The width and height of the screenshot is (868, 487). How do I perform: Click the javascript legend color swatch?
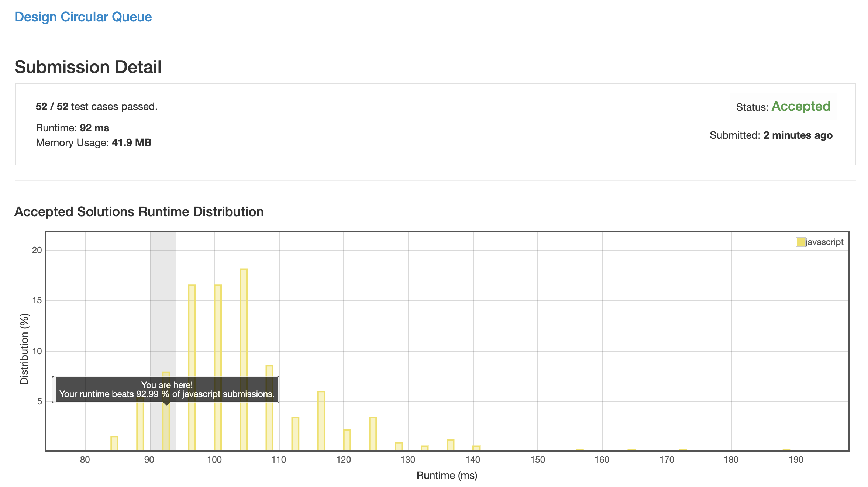(x=800, y=242)
